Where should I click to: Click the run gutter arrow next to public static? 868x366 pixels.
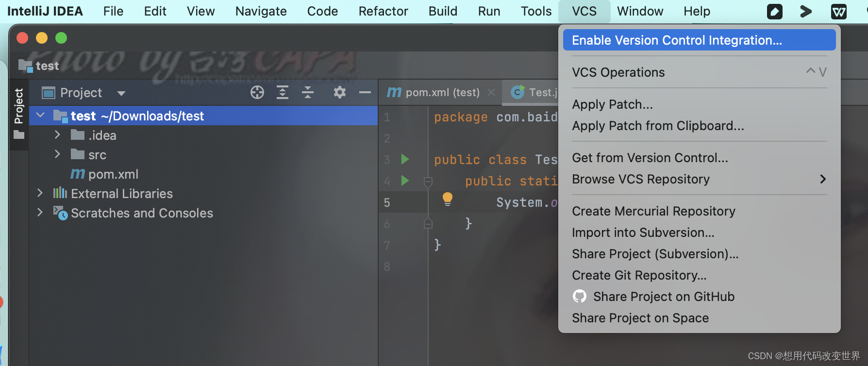[405, 181]
